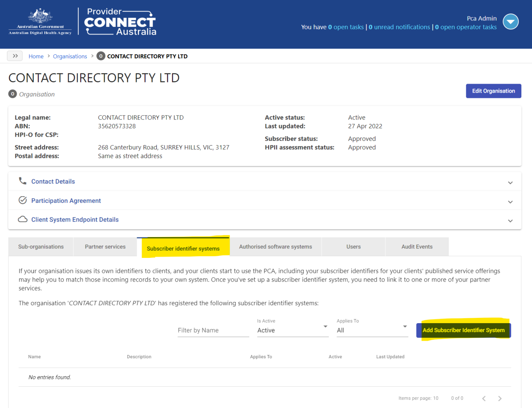The image size is (532, 408).
Task: Open the Organisations breadcrumb link
Action: coord(70,56)
